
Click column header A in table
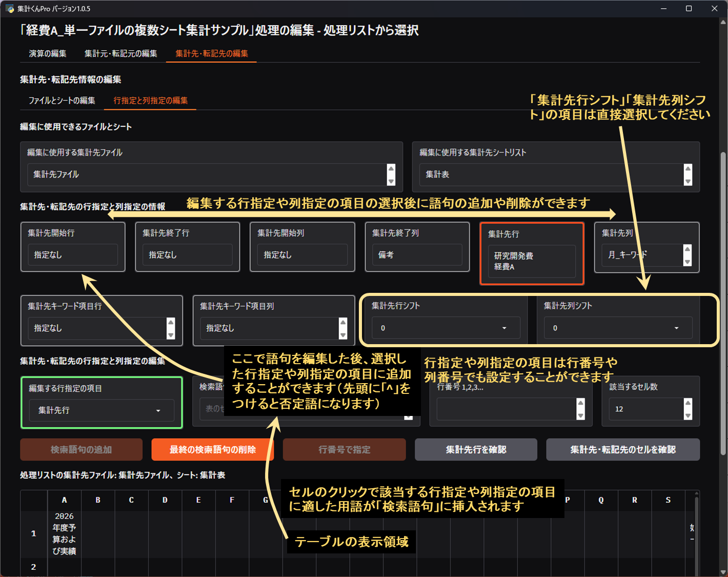[x=64, y=500]
